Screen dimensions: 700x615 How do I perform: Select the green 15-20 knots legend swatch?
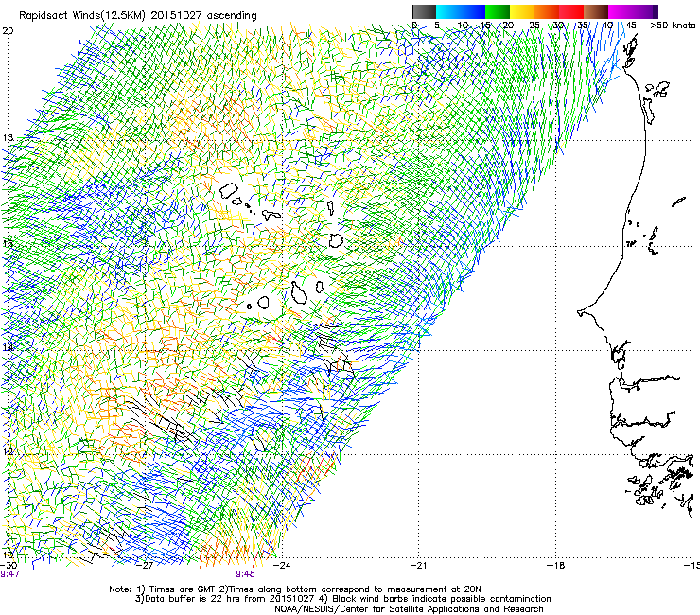pyautogui.click(x=498, y=11)
